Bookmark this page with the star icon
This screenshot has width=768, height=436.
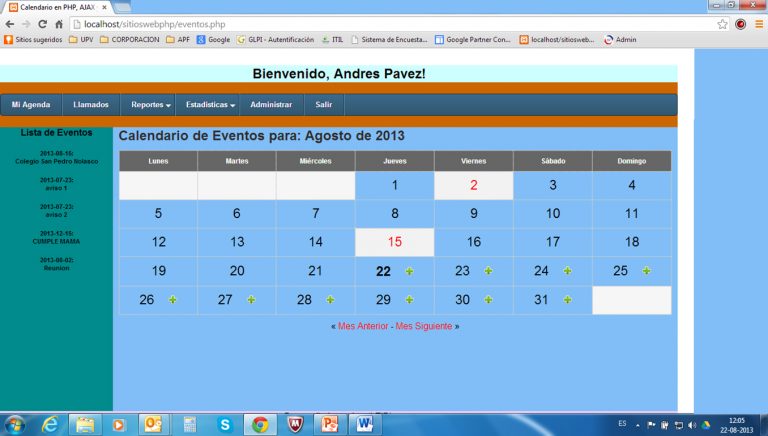(722, 23)
